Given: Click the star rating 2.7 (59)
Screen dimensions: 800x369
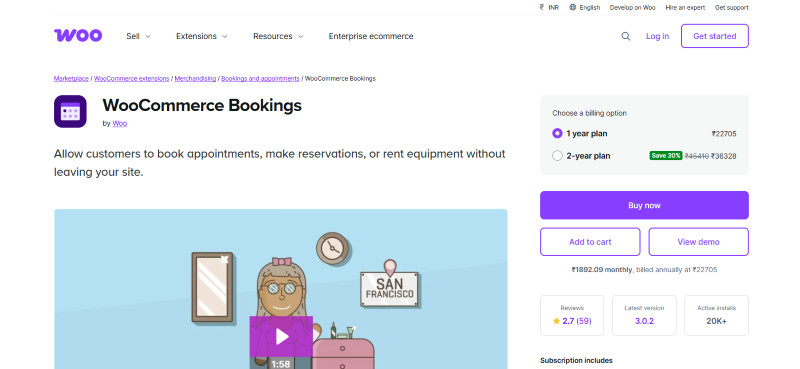Looking at the screenshot, I should [572, 321].
